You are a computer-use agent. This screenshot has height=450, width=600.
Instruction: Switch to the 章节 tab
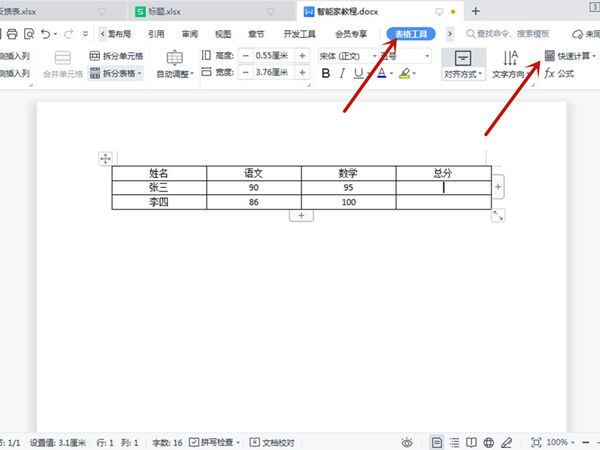(256, 34)
